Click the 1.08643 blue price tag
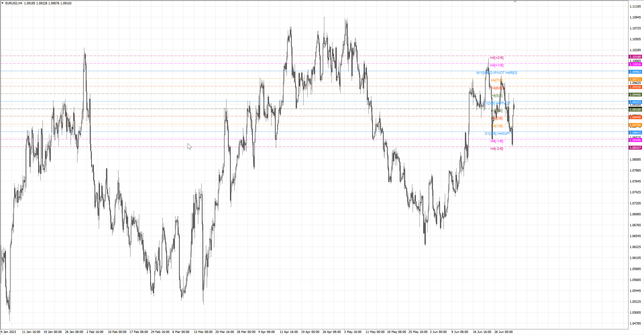Screen dimensions: 644x335 click(x=635, y=133)
